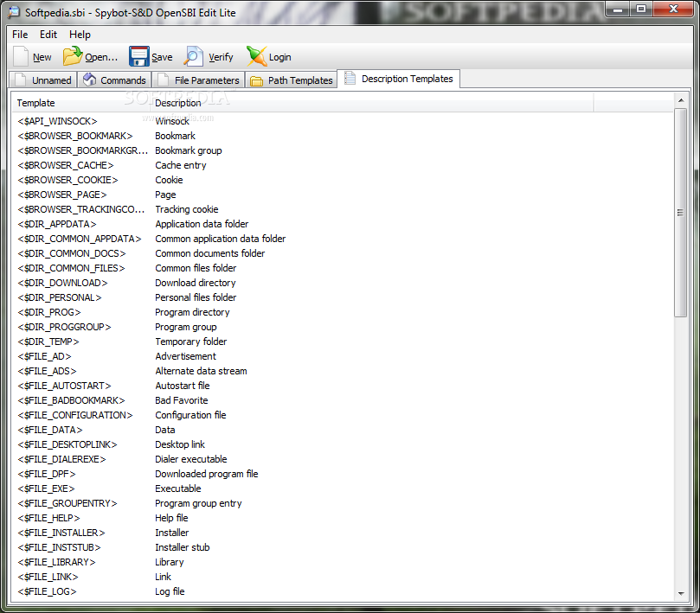Select the <$FILE_DIALEREXE> template
Viewport: 700px width, 613px height.
(61, 459)
